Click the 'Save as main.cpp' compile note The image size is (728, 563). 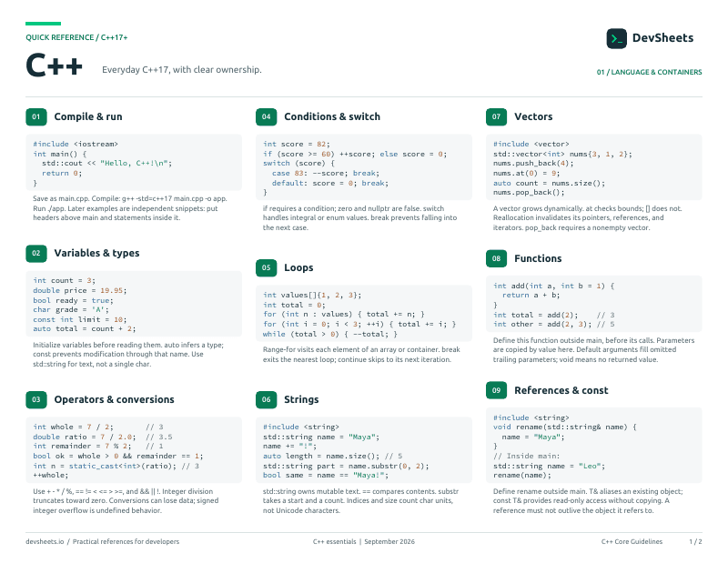(130, 208)
